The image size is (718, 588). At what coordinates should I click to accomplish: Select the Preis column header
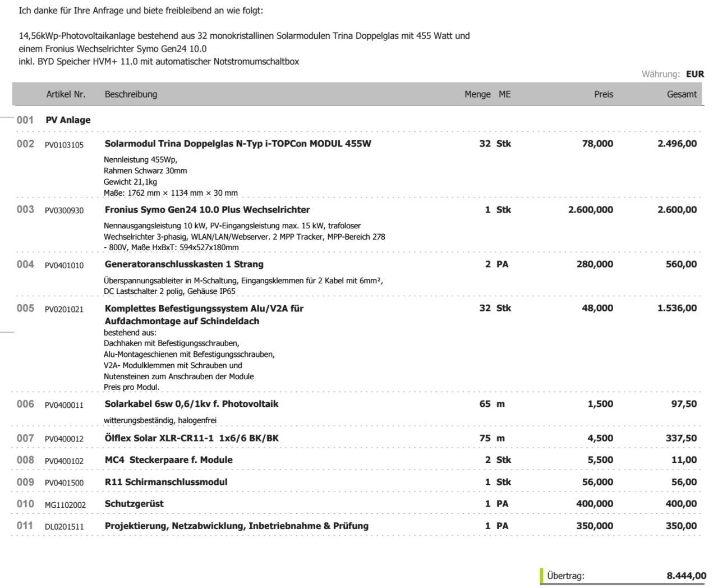click(604, 94)
